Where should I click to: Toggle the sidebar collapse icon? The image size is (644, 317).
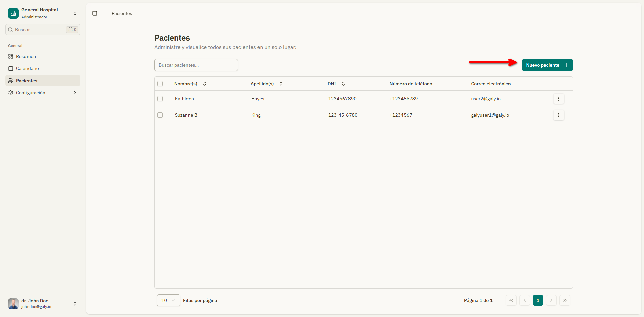click(95, 13)
